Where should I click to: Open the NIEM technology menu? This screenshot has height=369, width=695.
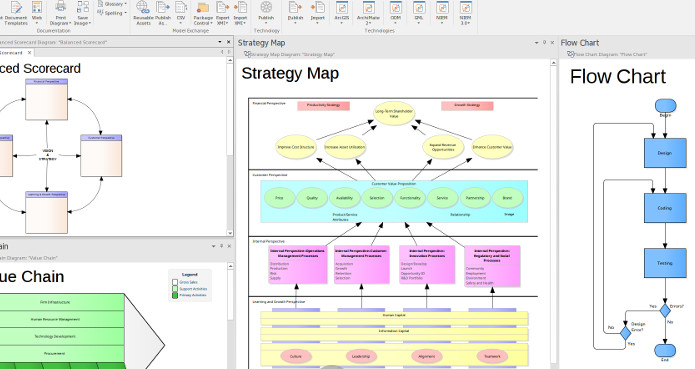point(441,12)
